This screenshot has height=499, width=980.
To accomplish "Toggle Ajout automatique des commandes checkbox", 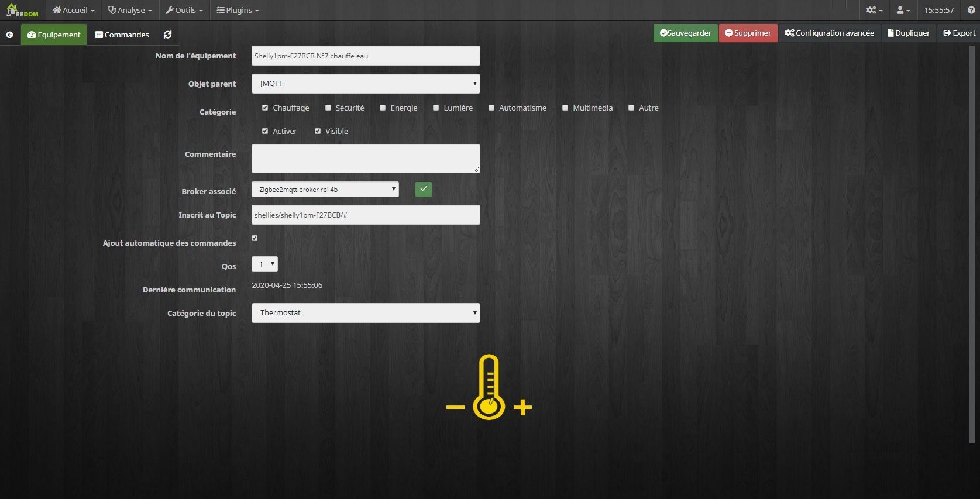I will click(x=255, y=238).
